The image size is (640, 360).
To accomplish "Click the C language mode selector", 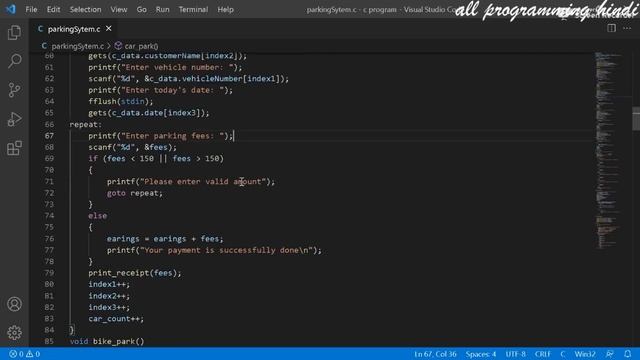I will pyautogui.click(x=563, y=354).
